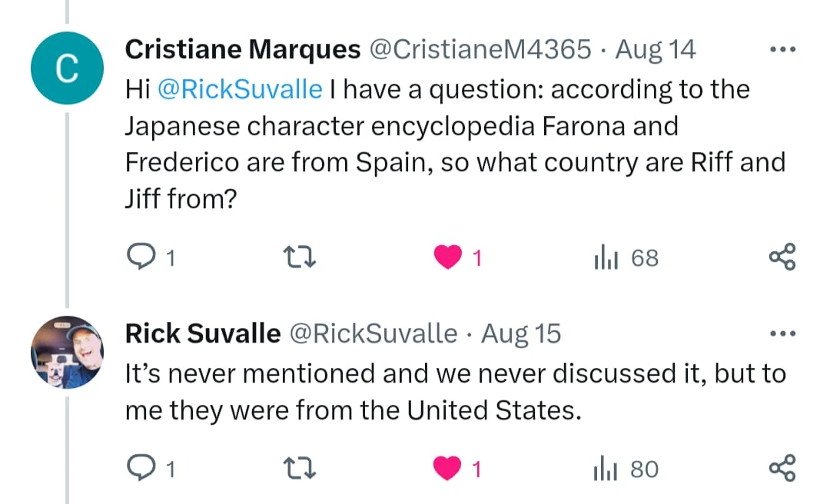Reply to Rick Suvalle's answer
Image resolution: width=830 pixels, height=504 pixels.
pyautogui.click(x=146, y=467)
